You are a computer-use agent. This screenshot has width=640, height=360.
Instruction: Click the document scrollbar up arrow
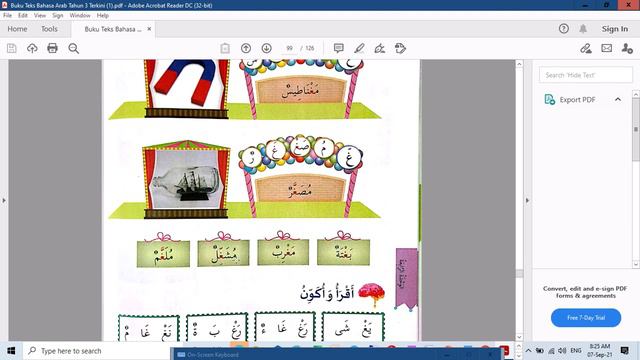click(x=519, y=64)
